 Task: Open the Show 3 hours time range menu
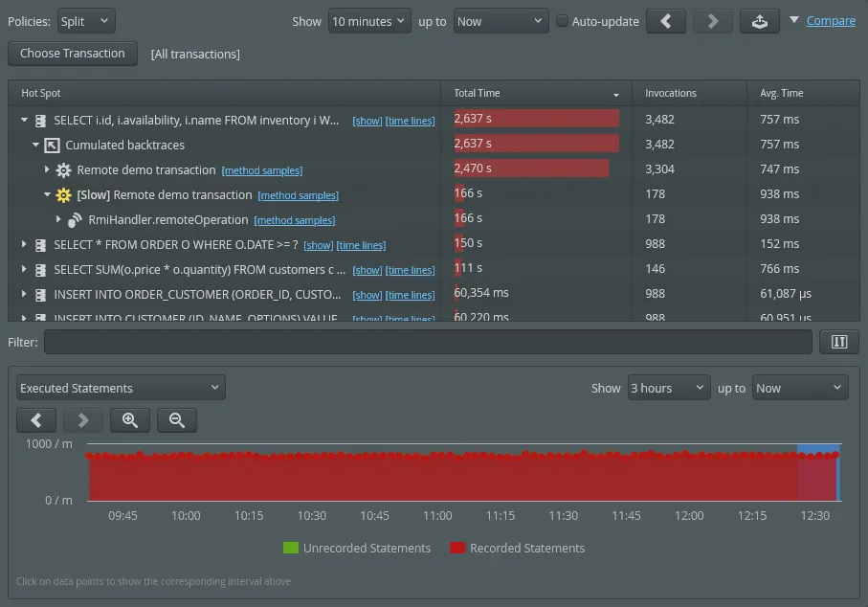pos(668,387)
